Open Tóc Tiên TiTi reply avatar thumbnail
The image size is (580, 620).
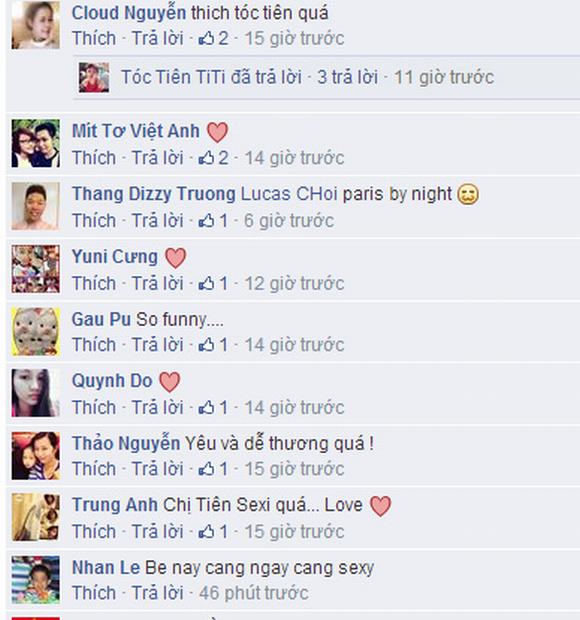tap(94, 78)
